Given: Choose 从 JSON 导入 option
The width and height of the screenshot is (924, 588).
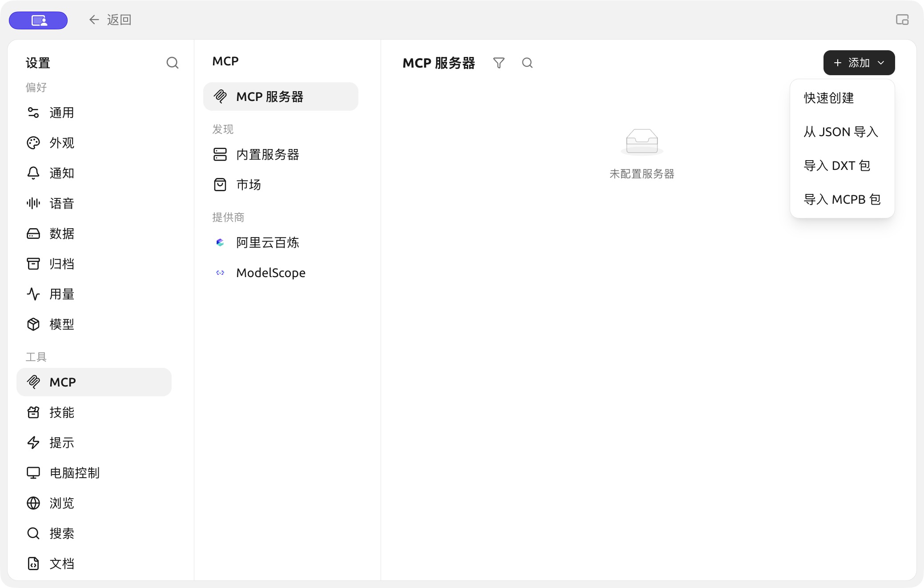Looking at the screenshot, I should click(x=842, y=132).
